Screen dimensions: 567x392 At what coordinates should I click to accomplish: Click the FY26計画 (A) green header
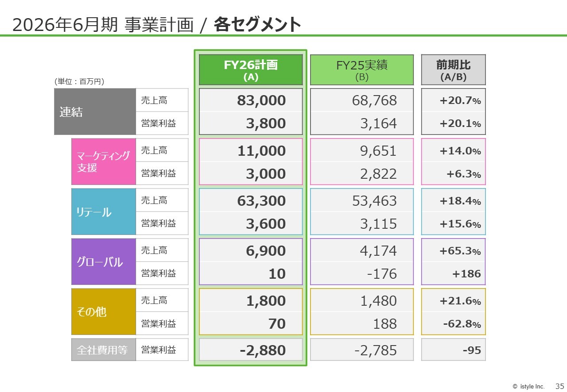pos(251,70)
